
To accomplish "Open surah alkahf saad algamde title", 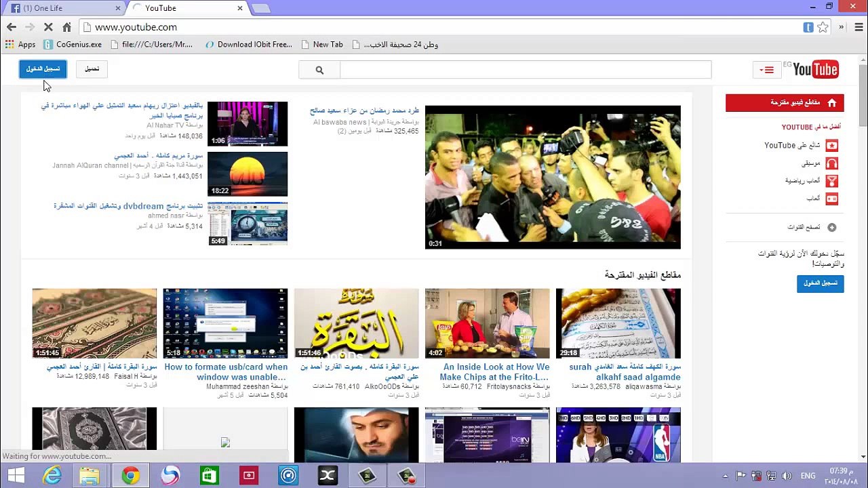I will click(625, 372).
